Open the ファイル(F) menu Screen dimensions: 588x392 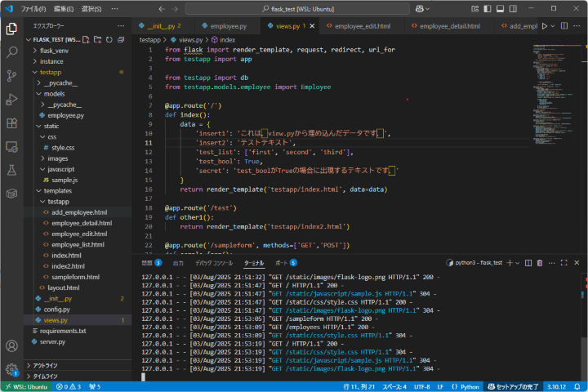pyautogui.click(x=33, y=9)
